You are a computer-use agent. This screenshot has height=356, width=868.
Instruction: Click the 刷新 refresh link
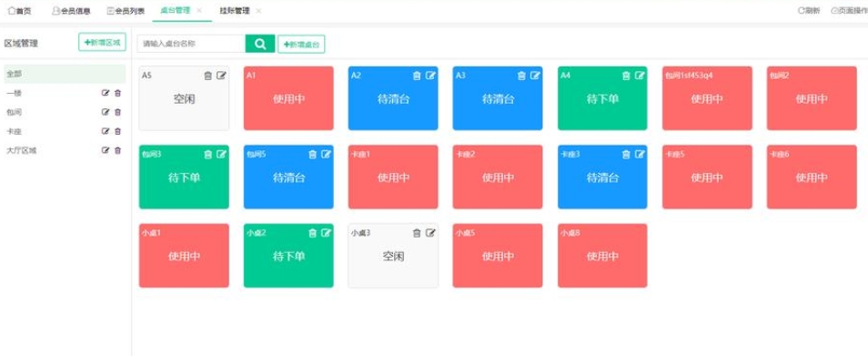pyautogui.click(x=809, y=11)
